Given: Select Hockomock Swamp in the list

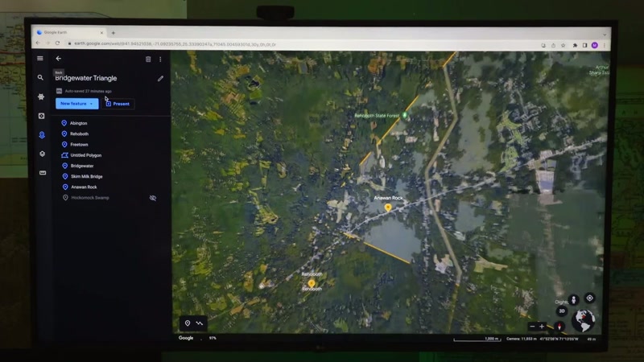Looking at the screenshot, I should pos(90,198).
